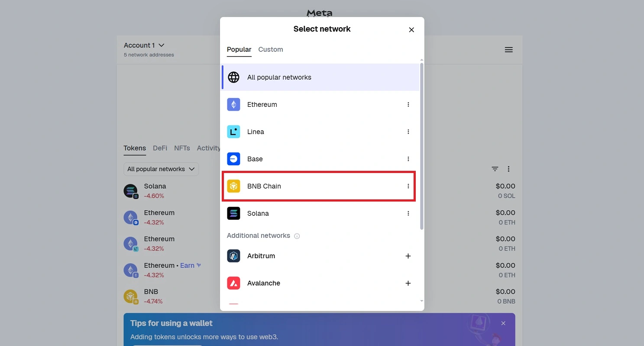Open the three-dot options for Base network

[408, 159]
